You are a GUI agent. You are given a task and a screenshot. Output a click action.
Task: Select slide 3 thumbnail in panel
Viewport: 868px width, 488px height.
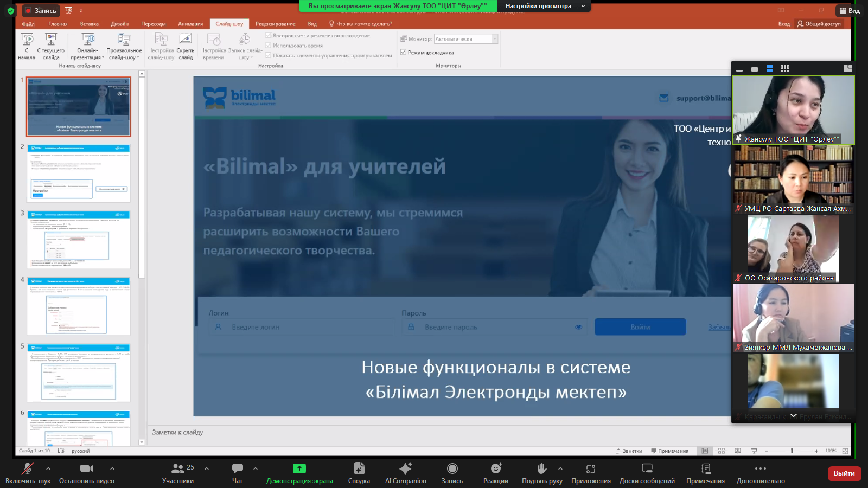(79, 240)
